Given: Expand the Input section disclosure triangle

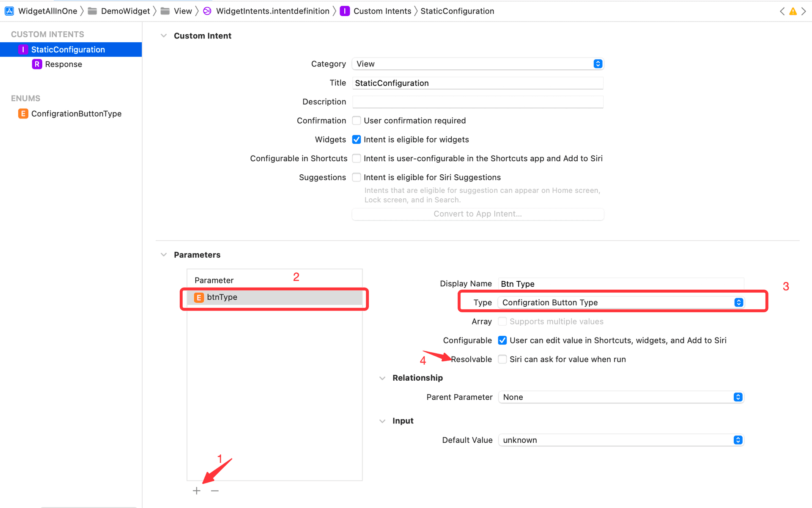Looking at the screenshot, I should 381,421.
